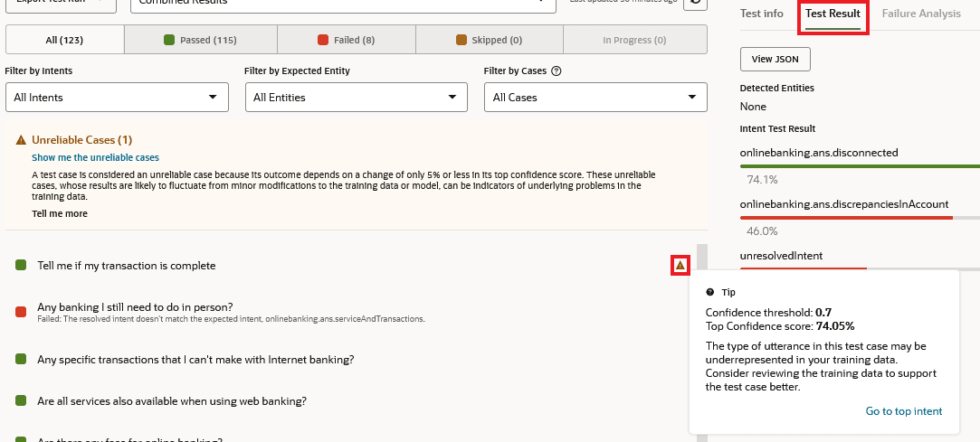The height and width of the screenshot is (442, 980).
Task: Click the Unreliable Cases warning icon
Action: click(21, 140)
